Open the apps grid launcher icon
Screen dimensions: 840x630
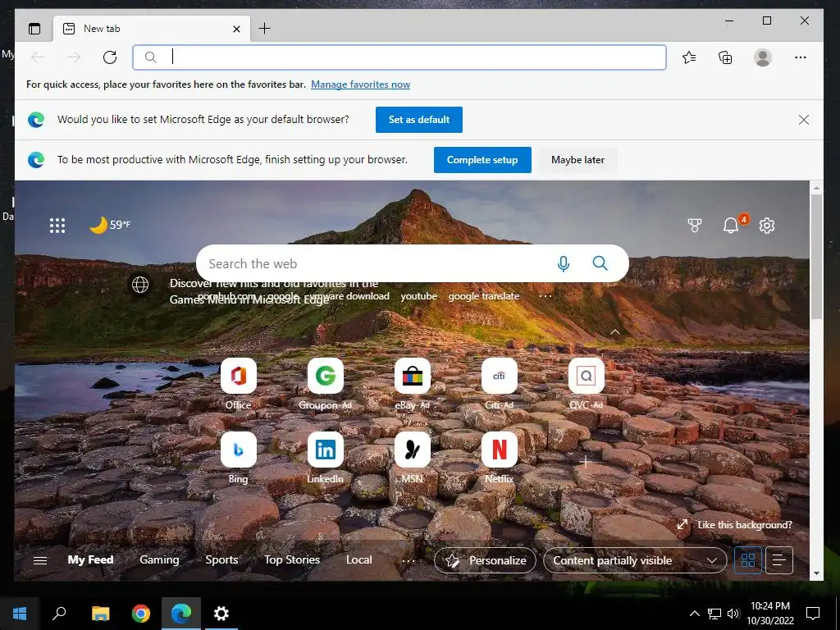click(x=57, y=225)
